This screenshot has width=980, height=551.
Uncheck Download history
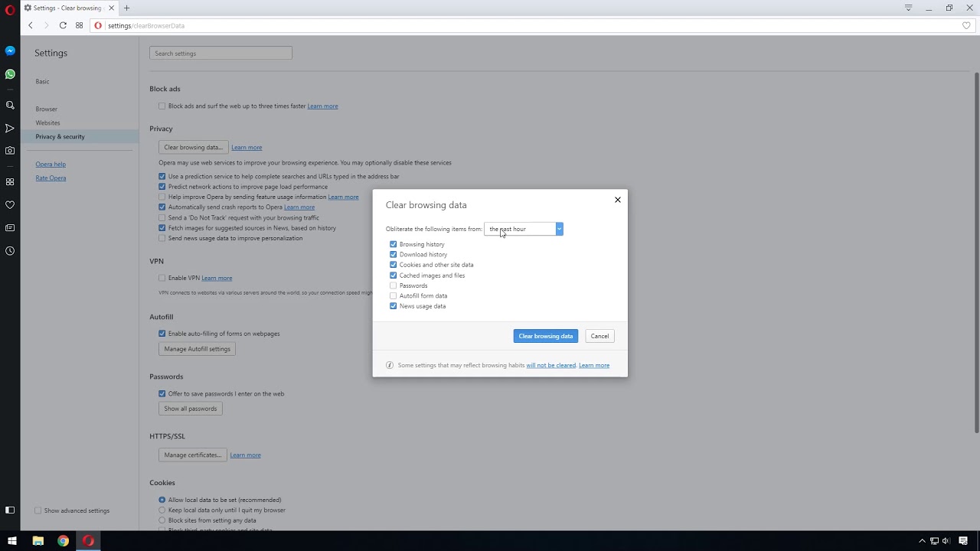(394, 254)
